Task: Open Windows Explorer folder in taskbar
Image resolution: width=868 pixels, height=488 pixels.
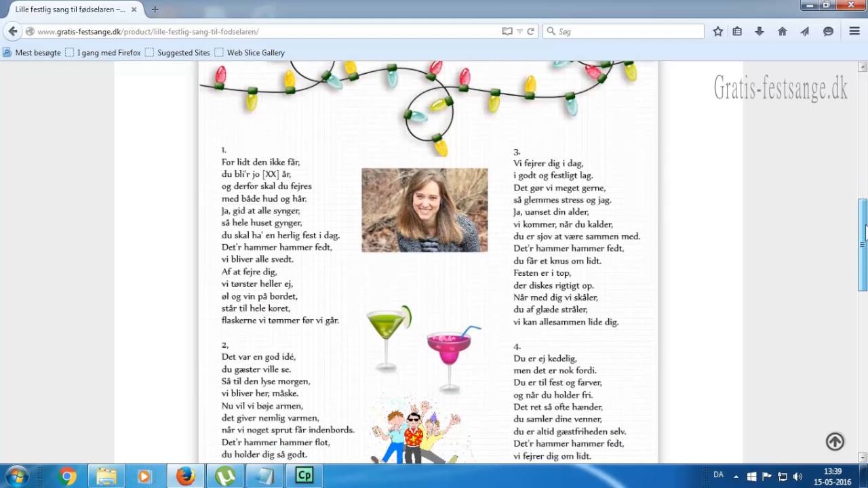Action: click(106, 476)
